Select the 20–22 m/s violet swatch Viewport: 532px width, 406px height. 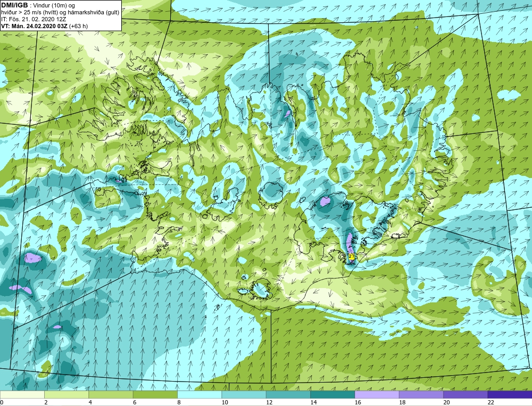click(x=465, y=394)
